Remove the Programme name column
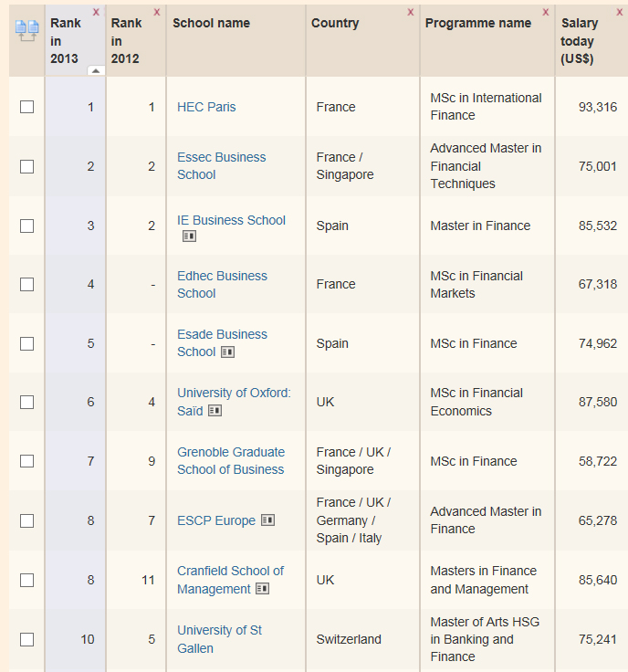The height and width of the screenshot is (672, 628). [x=545, y=13]
